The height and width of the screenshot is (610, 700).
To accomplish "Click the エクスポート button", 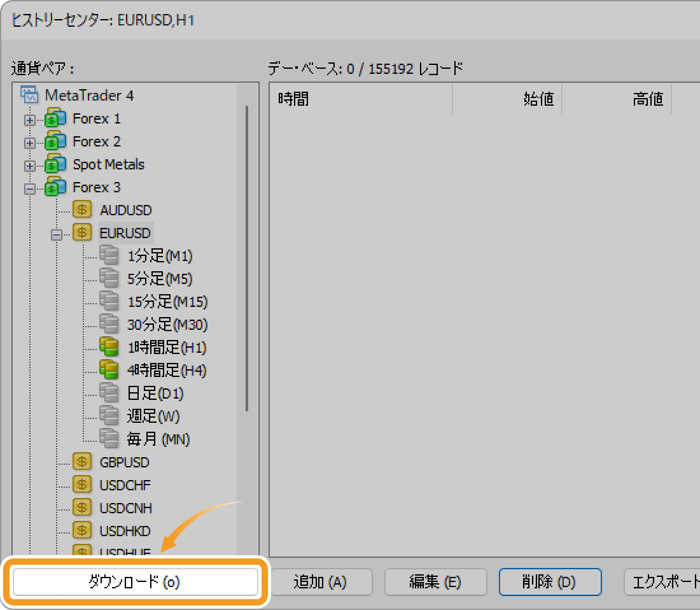I will [x=662, y=582].
